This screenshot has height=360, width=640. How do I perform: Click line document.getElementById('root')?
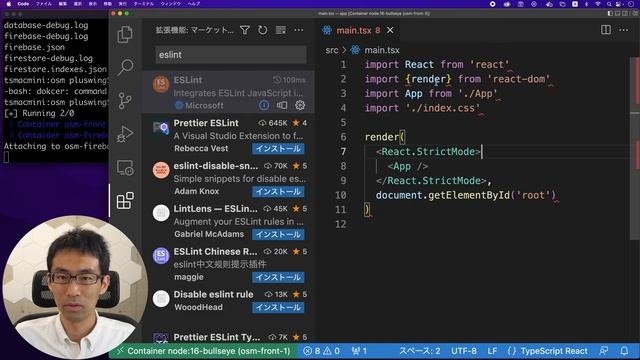pyautogui.click(x=466, y=195)
